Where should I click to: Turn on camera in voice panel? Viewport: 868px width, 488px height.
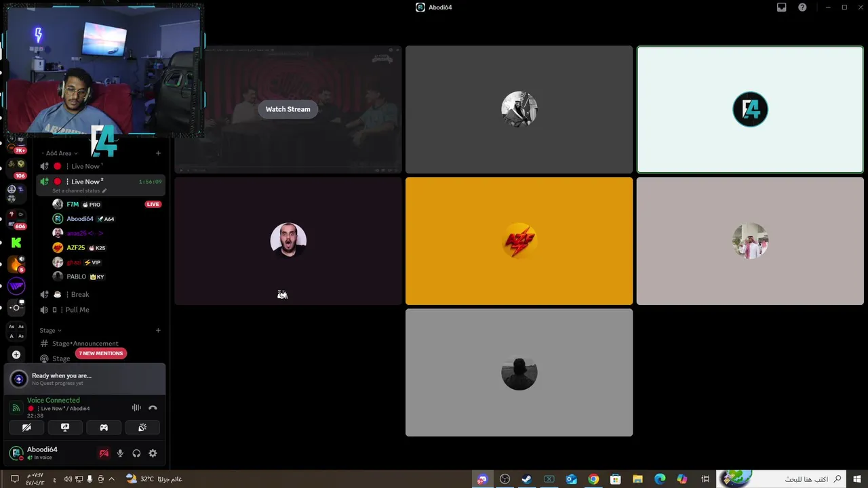[x=26, y=428]
